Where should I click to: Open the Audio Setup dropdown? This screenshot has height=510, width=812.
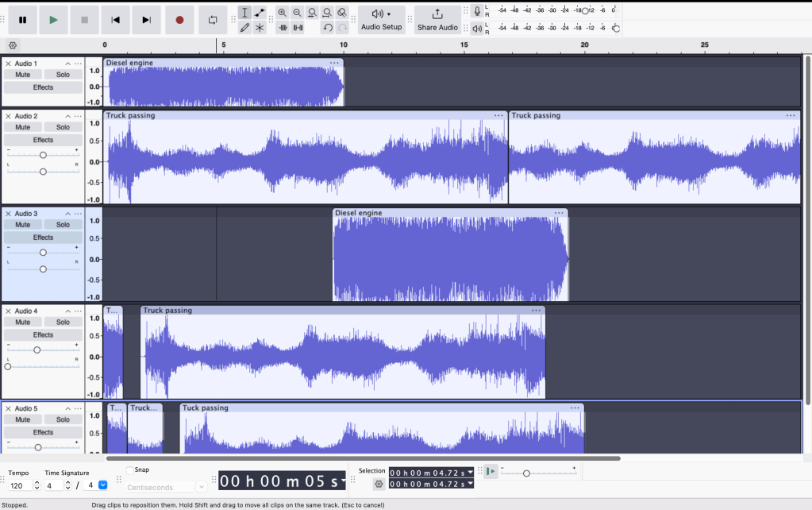pyautogui.click(x=381, y=20)
